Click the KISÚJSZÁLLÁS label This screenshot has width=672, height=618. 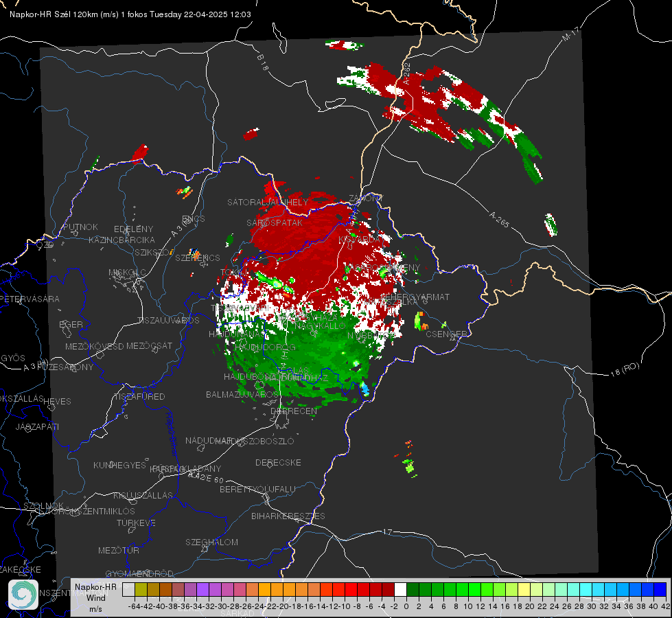tap(143, 495)
